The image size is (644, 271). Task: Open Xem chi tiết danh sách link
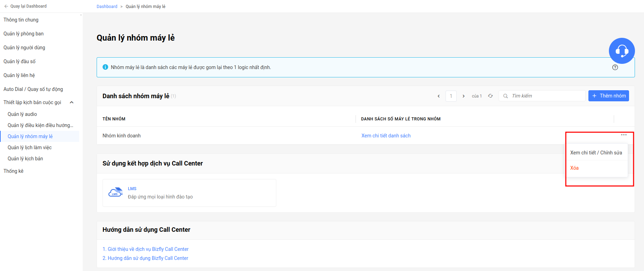point(386,136)
